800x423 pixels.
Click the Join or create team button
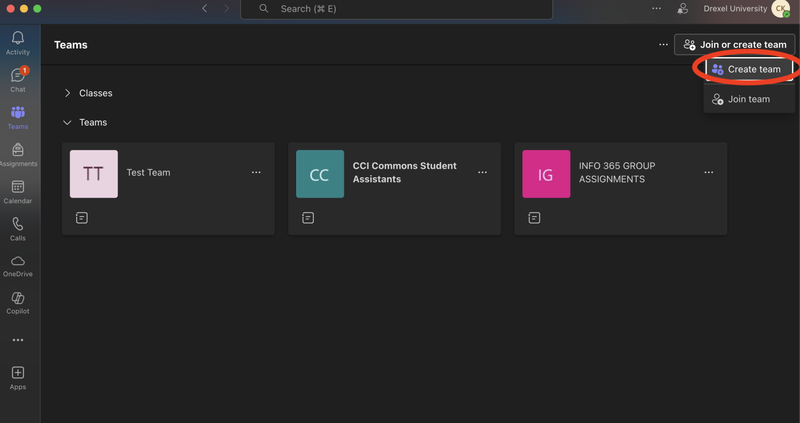click(x=735, y=44)
